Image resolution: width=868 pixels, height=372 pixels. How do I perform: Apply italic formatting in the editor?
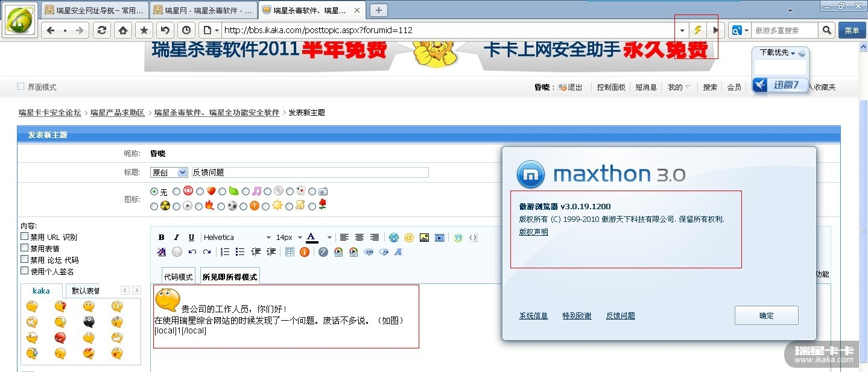[176, 238]
